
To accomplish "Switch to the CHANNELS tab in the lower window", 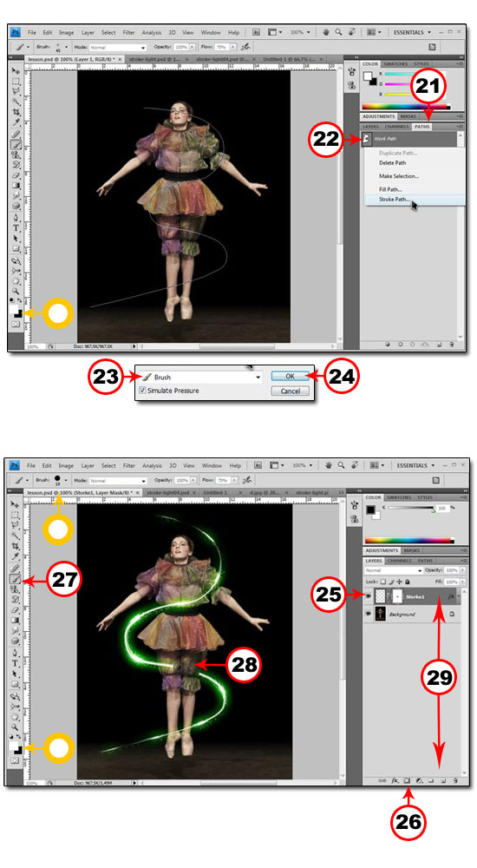I will pos(399,561).
